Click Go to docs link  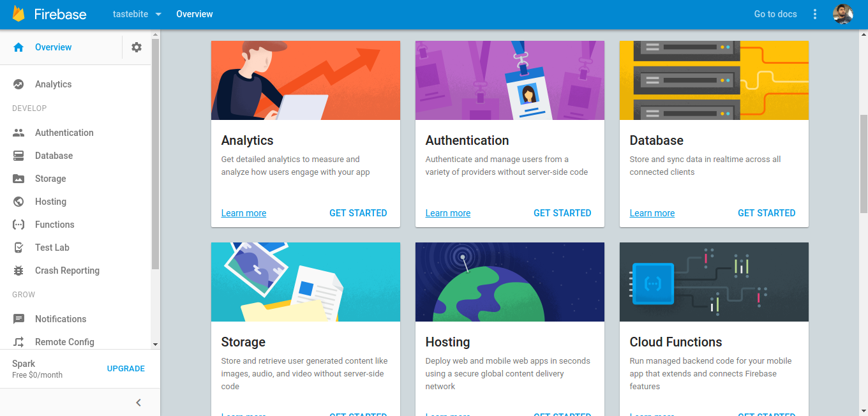click(x=775, y=14)
